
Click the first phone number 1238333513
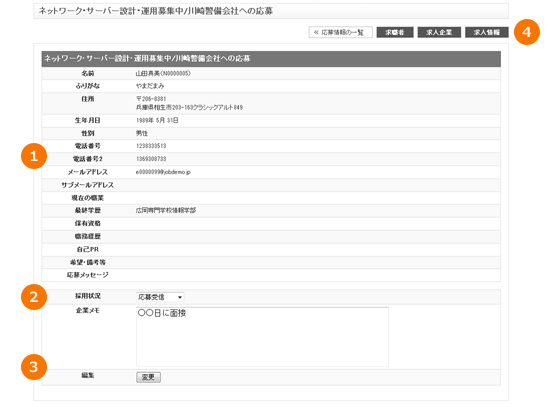151,146
